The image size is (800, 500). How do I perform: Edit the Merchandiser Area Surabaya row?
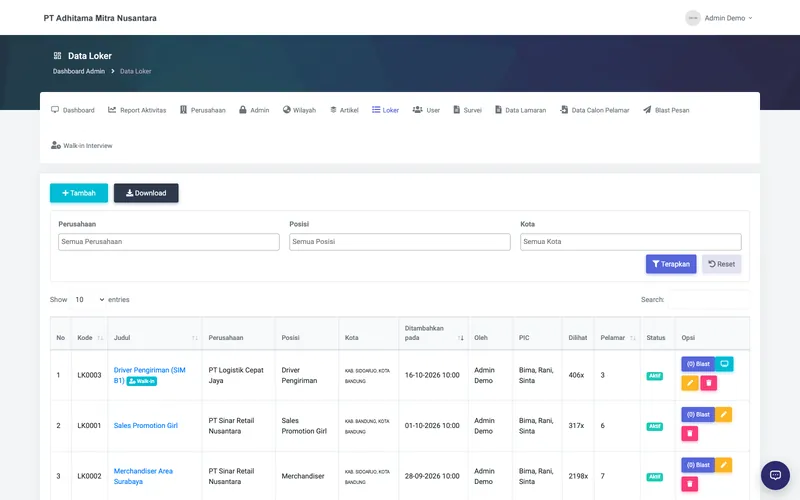(x=723, y=465)
